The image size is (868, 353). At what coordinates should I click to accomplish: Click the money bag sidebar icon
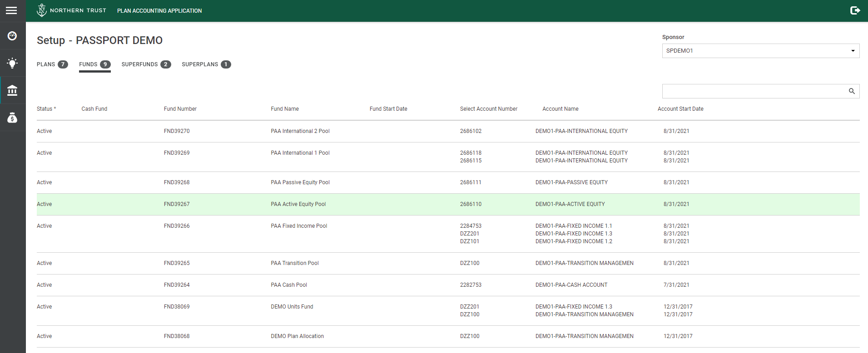pyautogui.click(x=12, y=118)
